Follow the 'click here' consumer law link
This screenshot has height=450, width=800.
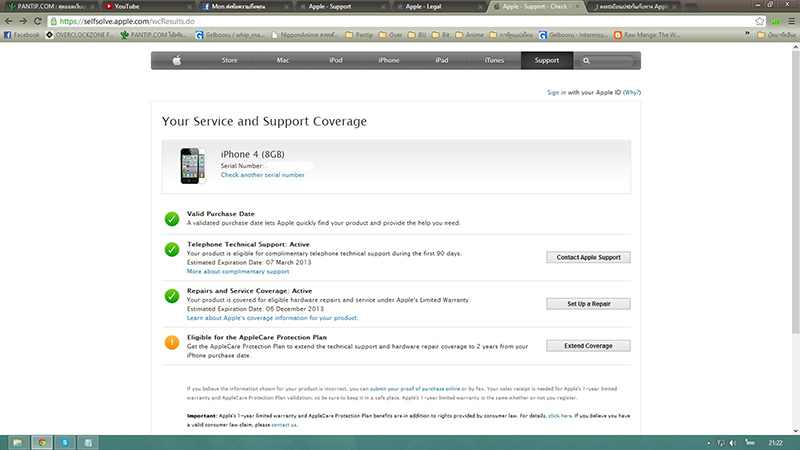pos(560,416)
